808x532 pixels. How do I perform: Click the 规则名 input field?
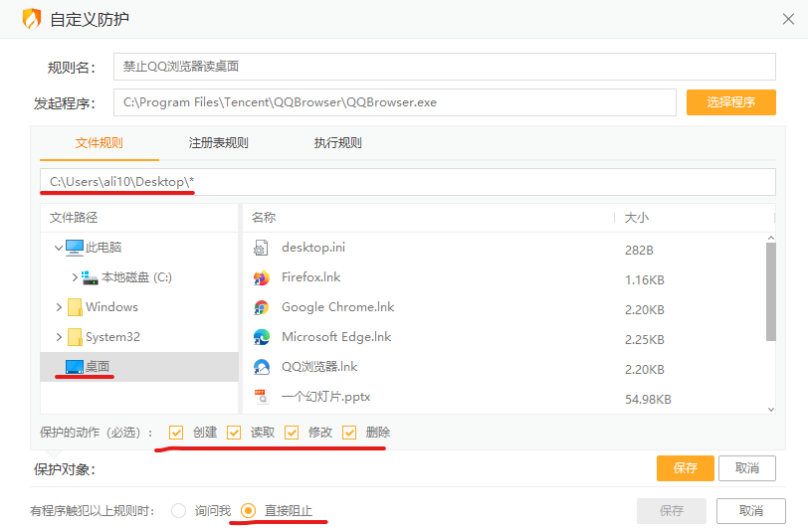tap(445, 67)
